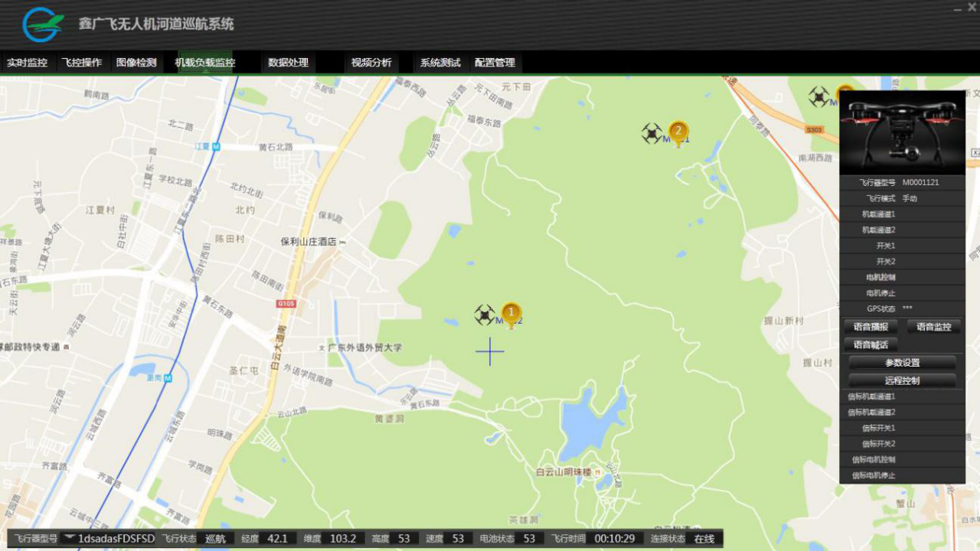This screenshot has width=980, height=551.
Task: Click the model number M0001121 in the side panel
Action: pos(920,183)
